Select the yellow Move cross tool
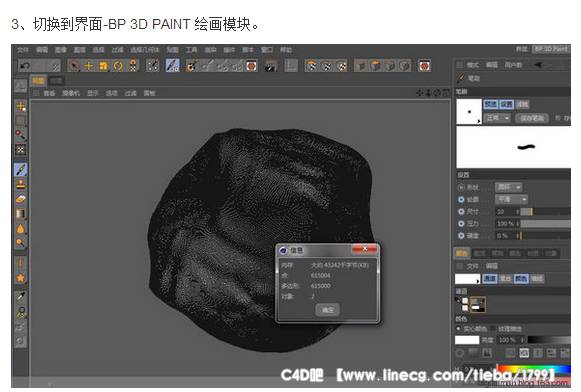581x392 pixels. pos(89,66)
